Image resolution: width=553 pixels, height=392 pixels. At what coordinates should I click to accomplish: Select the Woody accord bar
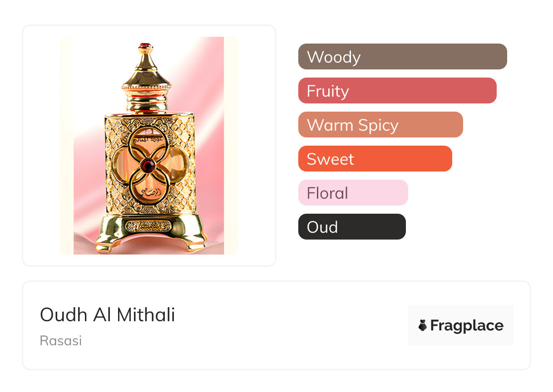pyautogui.click(x=402, y=57)
